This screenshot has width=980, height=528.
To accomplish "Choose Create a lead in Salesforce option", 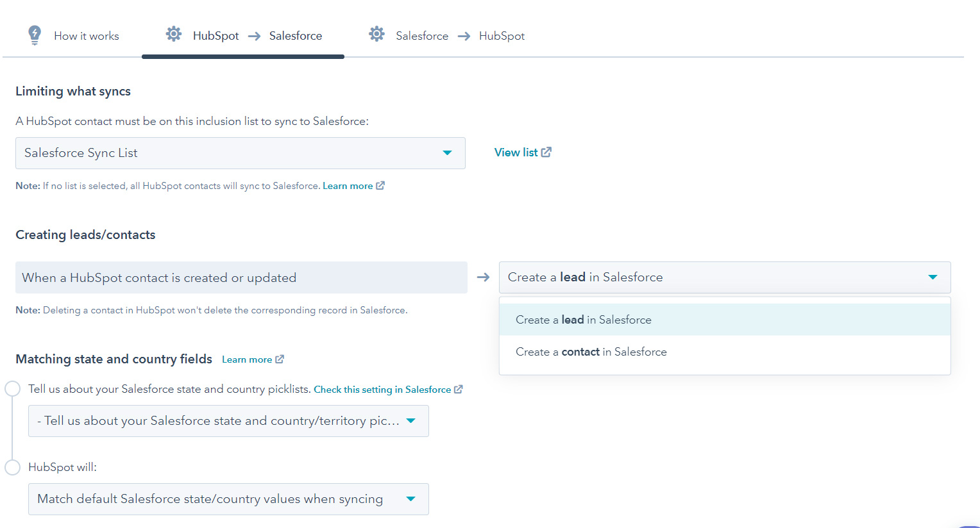I will pos(725,320).
